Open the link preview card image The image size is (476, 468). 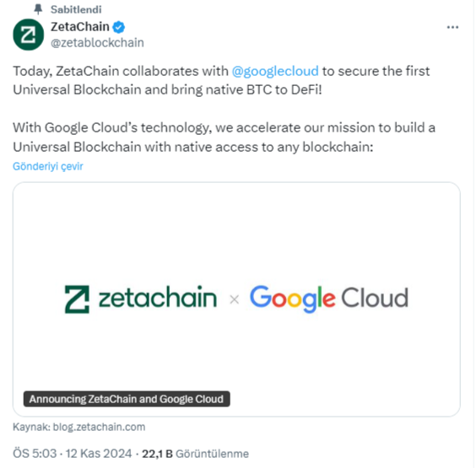point(236,299)
